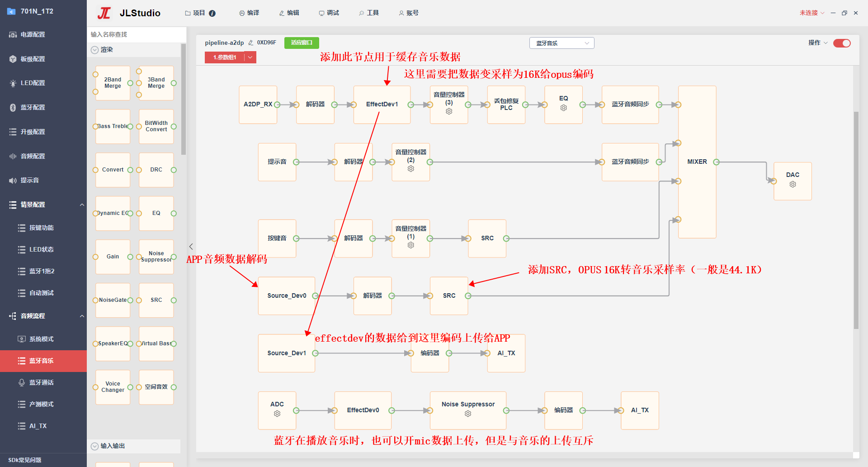868x467 pixels.
Task: Open 蓝牙配置 in the sidebar
Action: point(43,108)
